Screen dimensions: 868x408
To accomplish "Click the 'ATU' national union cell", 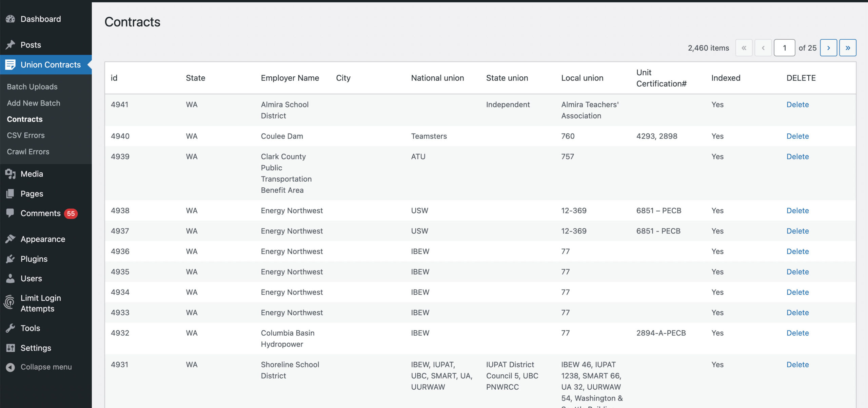I will (418, 156).
